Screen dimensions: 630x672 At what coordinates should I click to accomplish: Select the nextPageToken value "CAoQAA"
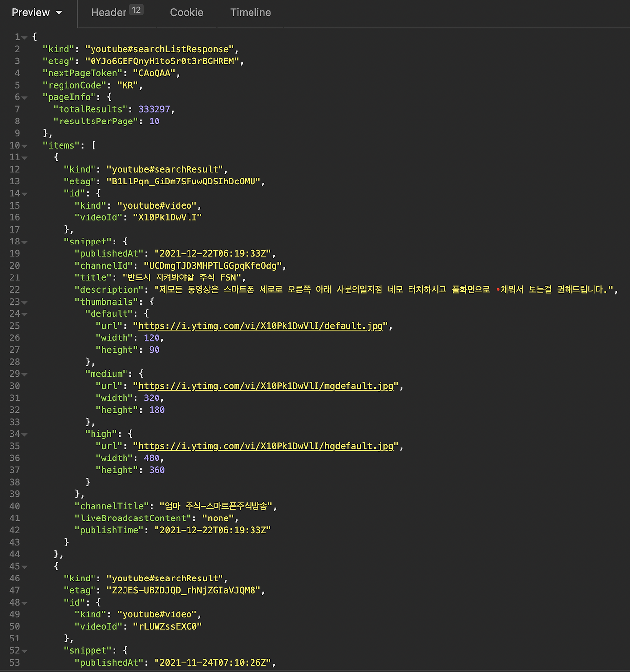tap(154, 73)
